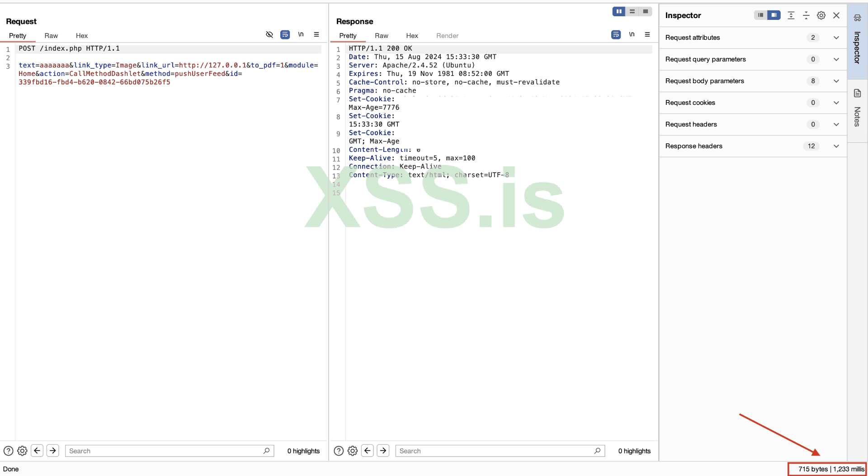Toggle the \n newline display in Response
The height and width of the screenshot is (476, 868).
(632, 34)
